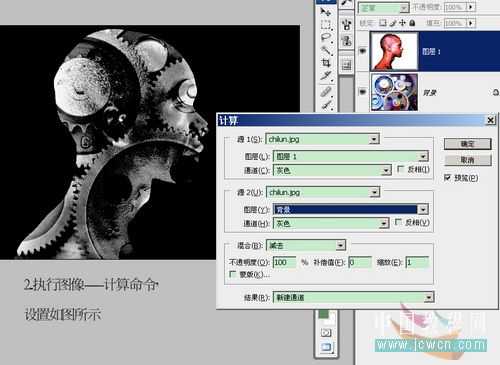Screen dimensions: 500x365
Task: Click the 背景 layer name
Action: point(430,92)
